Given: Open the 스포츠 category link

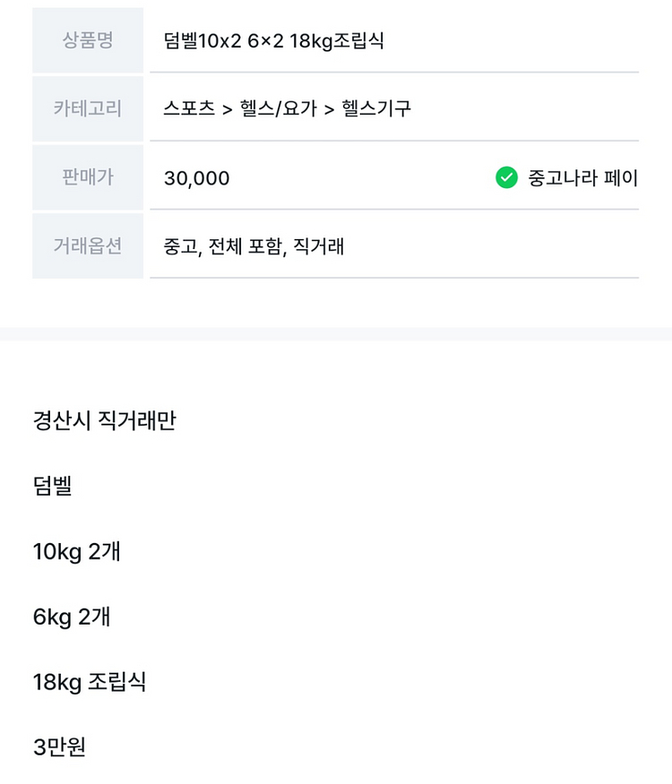Looking at the screenshot, I should pyautogui.click(x=189, y=108).
